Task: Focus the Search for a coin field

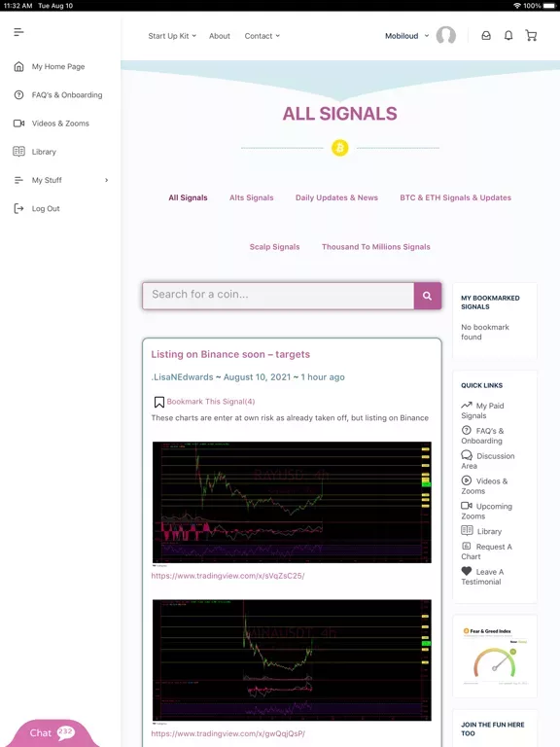Action: pyautogui.click(x=278, y=296)
